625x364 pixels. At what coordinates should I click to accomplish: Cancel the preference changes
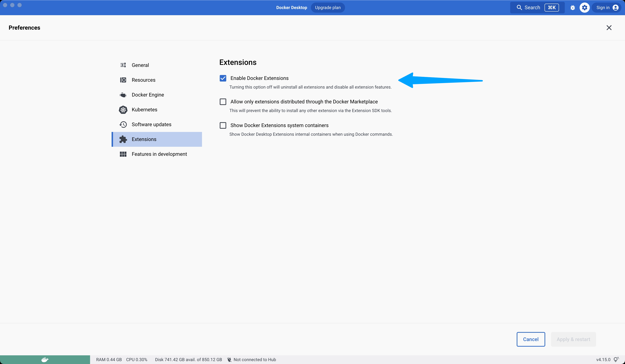tap(530, 339)
